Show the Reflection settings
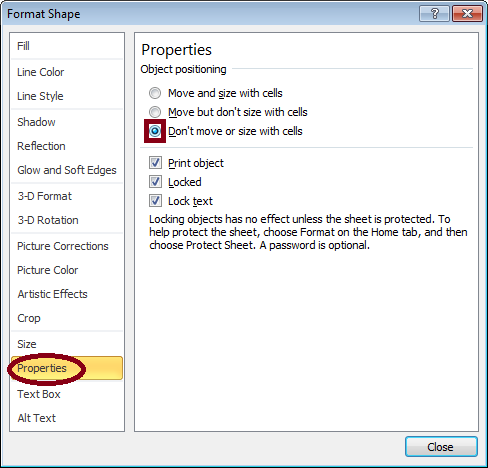488x468 pixels. [67, 146]
